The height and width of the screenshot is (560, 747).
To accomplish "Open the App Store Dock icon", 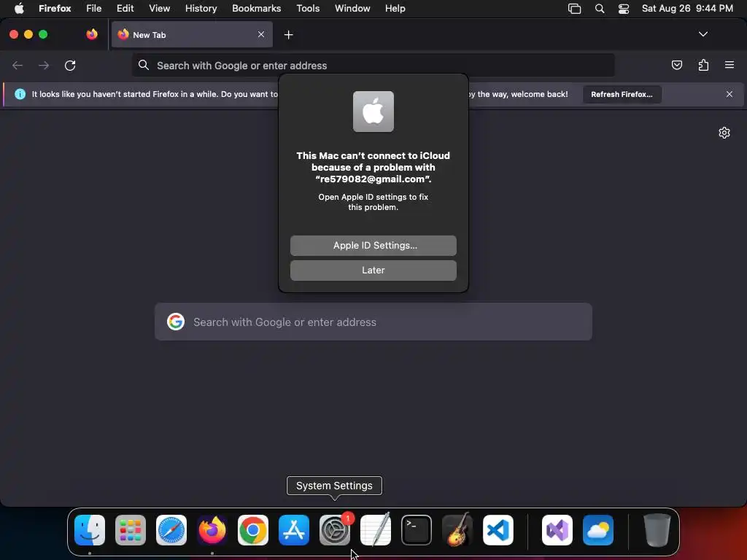I will point(294,530).
